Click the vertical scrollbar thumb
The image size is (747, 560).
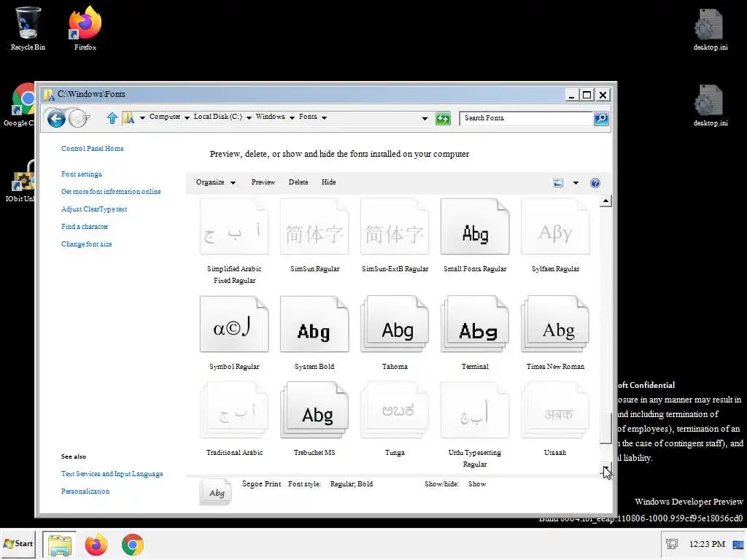tap(605, 428)
